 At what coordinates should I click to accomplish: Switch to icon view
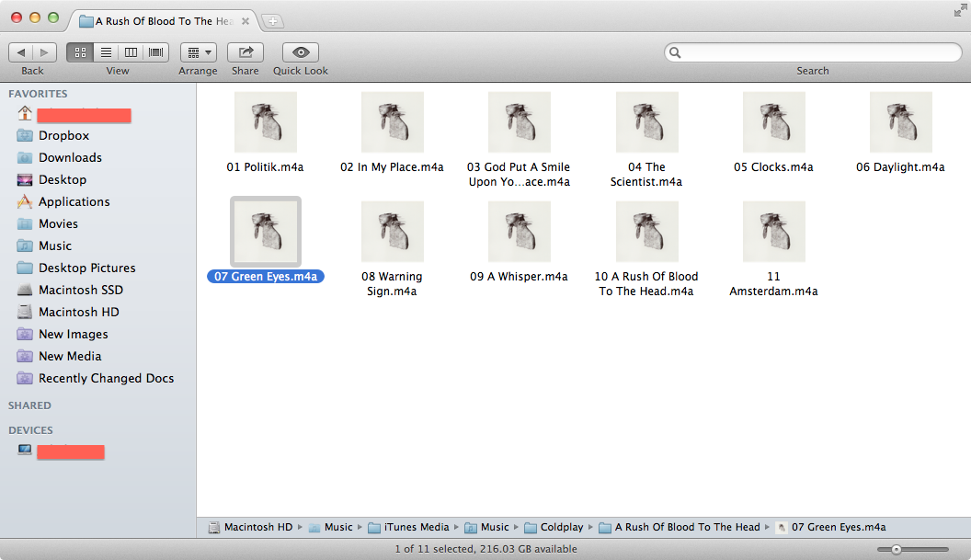tap(80, 52)
